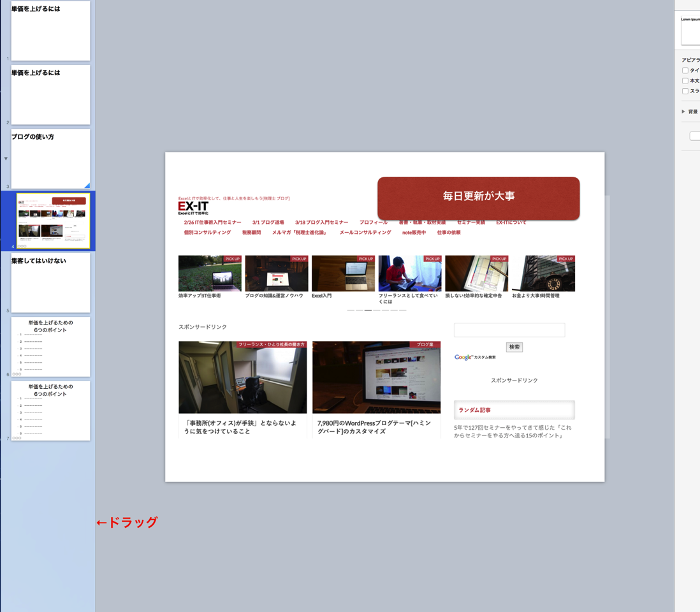Viewport: 700px width, 612px height.
Task: Click the search box above 検索 on the slide
Action: pos(509,330)
